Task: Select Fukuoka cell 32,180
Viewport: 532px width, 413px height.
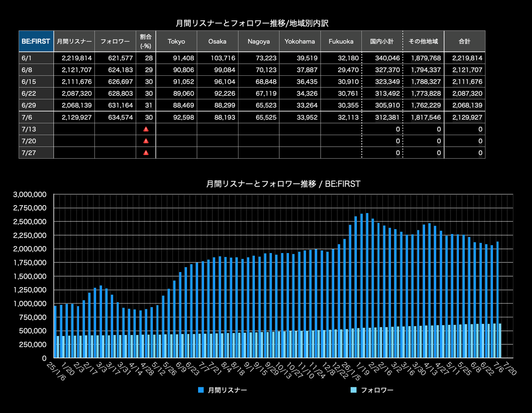Action: click(341, 58)
